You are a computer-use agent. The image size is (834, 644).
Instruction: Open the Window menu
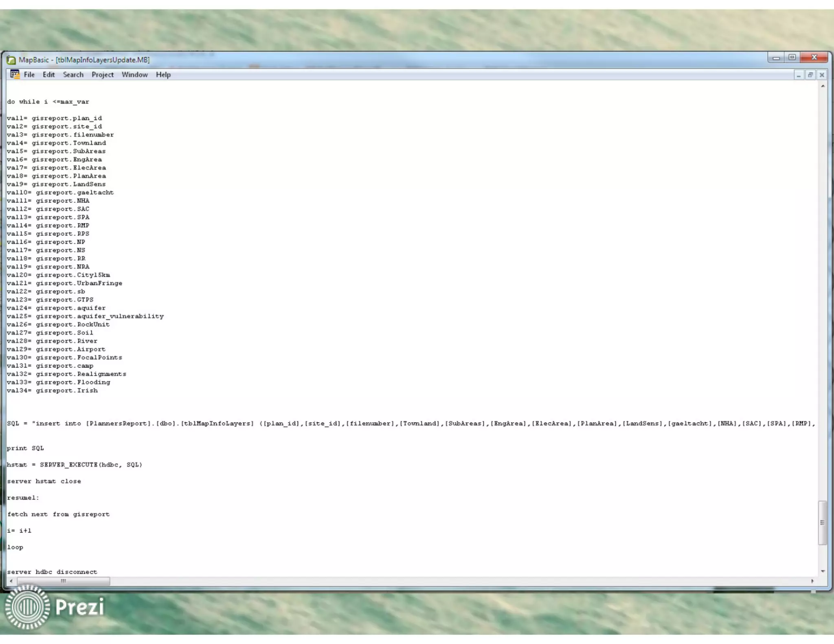click(134, 74)
